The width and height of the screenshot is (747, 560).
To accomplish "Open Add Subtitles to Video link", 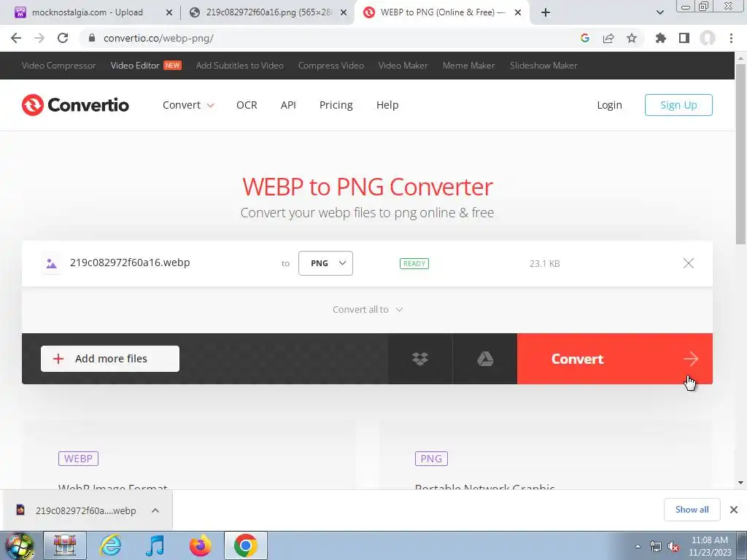I will [x=239, y=66].
